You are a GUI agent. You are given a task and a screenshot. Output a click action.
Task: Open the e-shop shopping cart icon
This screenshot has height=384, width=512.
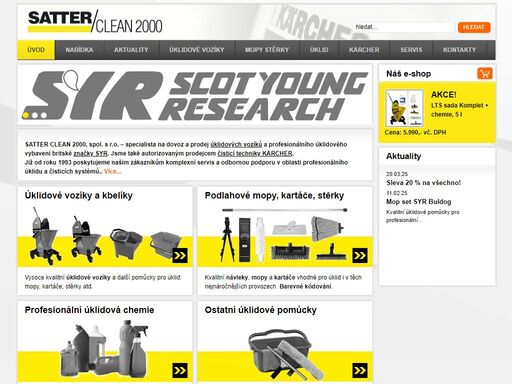[x=485, y=73]
